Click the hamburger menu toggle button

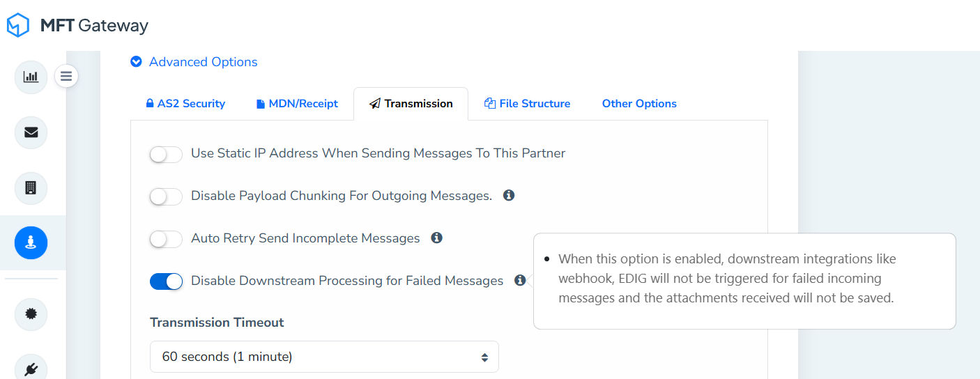pyautogui.click(x=66, y=76)
